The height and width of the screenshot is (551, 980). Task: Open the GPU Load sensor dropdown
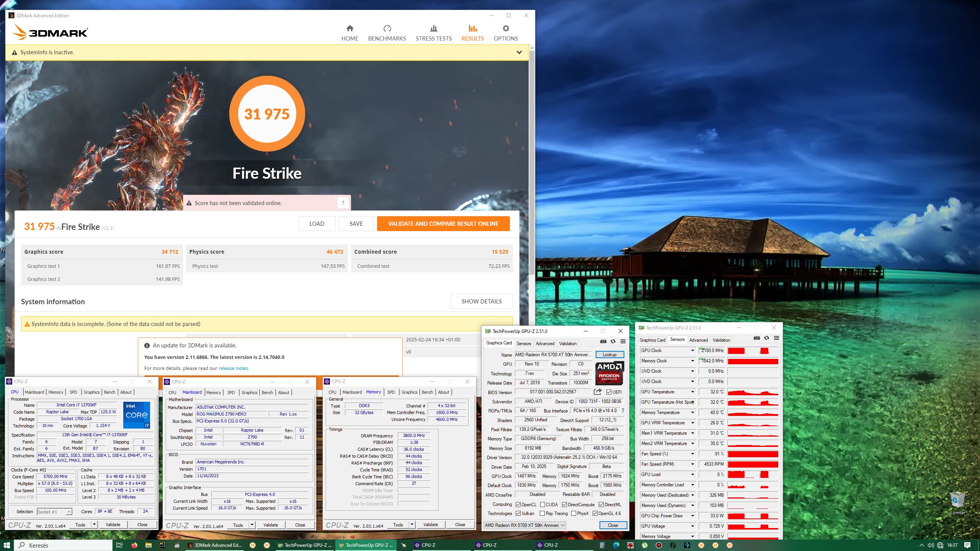click(692, 474)
